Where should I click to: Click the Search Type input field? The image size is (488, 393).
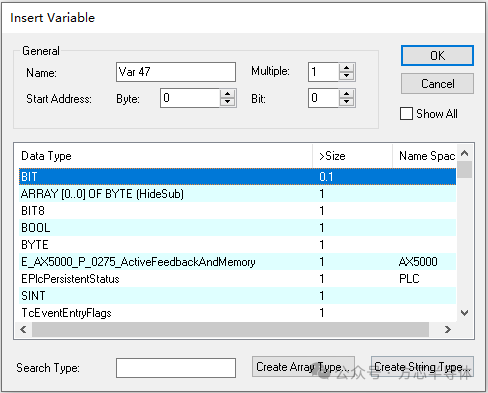click(x=176, y=368)
